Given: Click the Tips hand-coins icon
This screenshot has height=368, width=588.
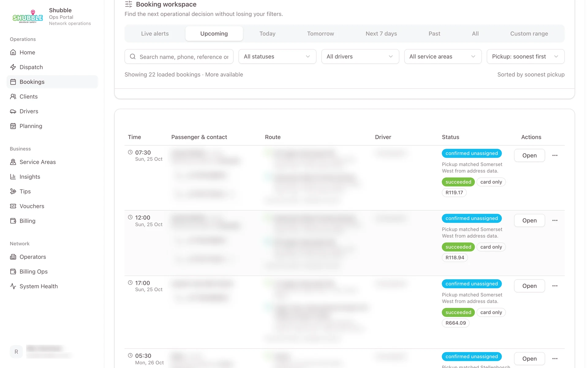Looking at the screenshot, I should (x=13, y=191).
